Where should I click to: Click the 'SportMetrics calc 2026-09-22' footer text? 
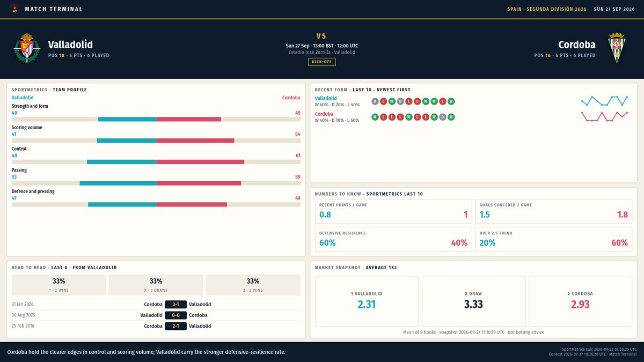click(x=599, y=349)
